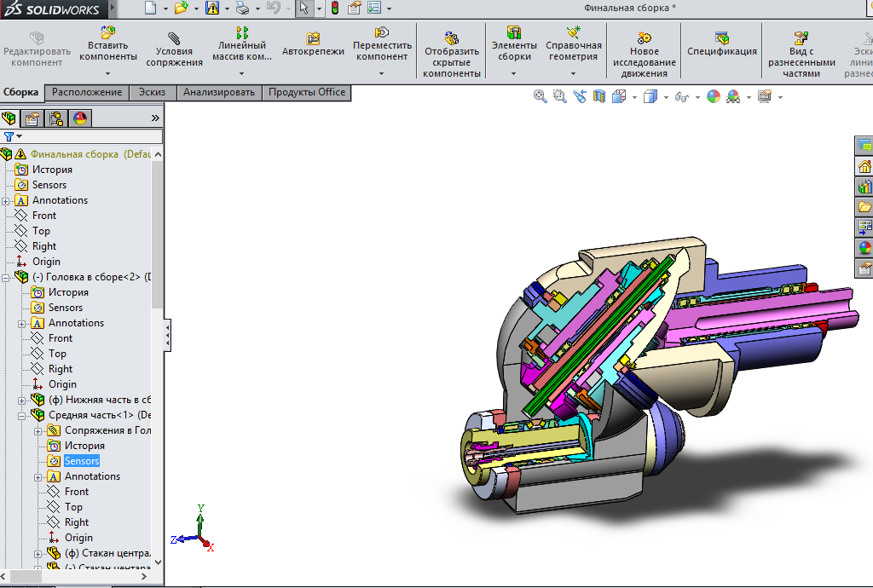
Task: Click Zoom to Fit magnifier icon
Action: tap(540, 96)
